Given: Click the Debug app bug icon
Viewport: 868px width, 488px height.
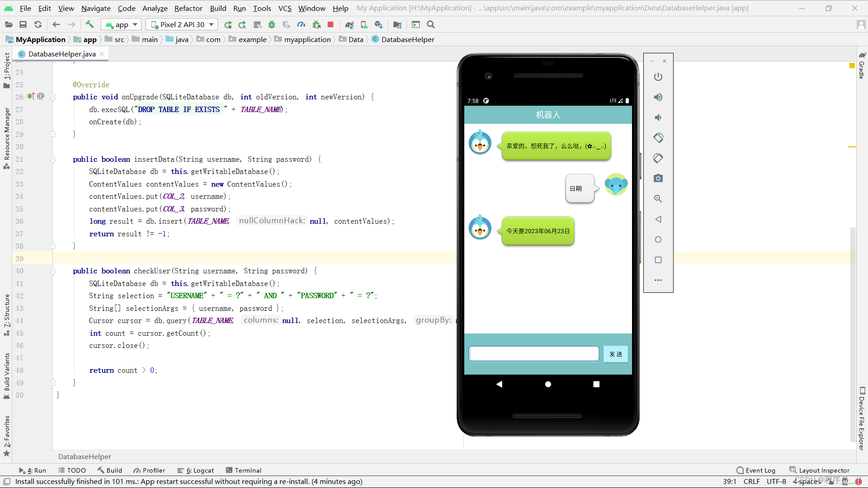Looking at the screenshot, I should 272,24.
